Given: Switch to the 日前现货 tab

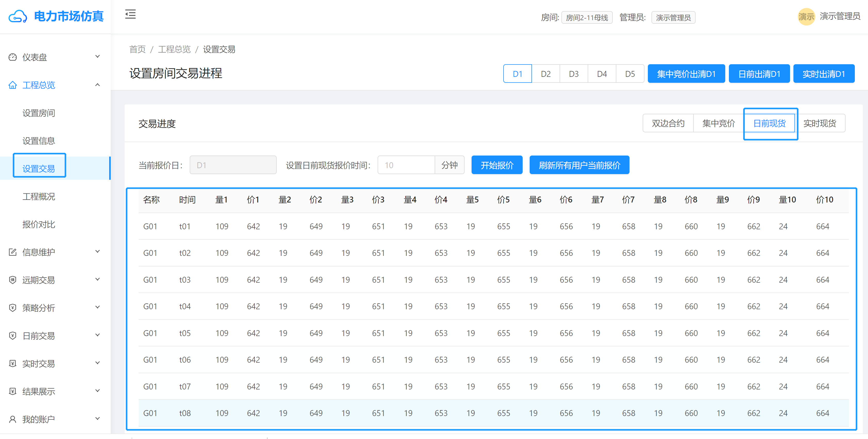Looking at the screenshot, I should (x=770, y=123).
